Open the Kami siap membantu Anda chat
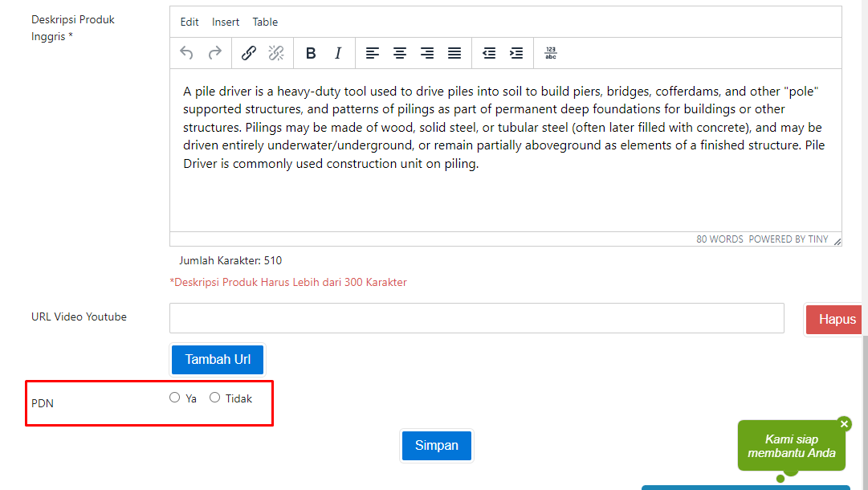The width and height of the screenshot is (868, 490). [792, 446]
